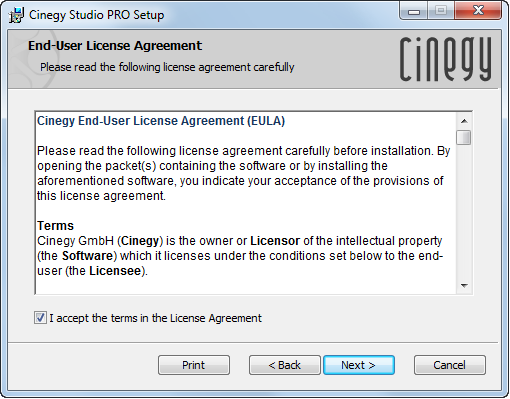Click the bold Terms heading in the agreement
This screenshot has height=399, width=510.
(55, 226)
